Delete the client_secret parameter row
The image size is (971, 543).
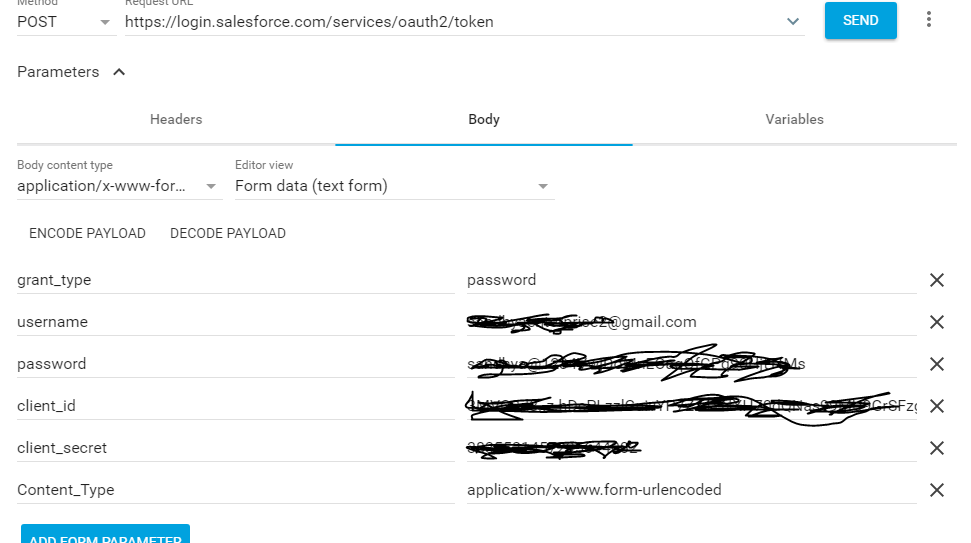click(937, 448)
